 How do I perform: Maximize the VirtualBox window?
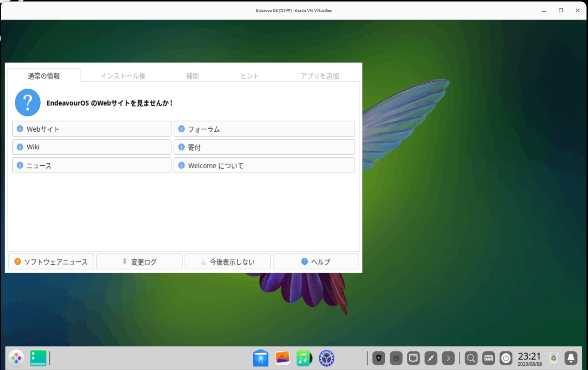(x=561, y=10)
